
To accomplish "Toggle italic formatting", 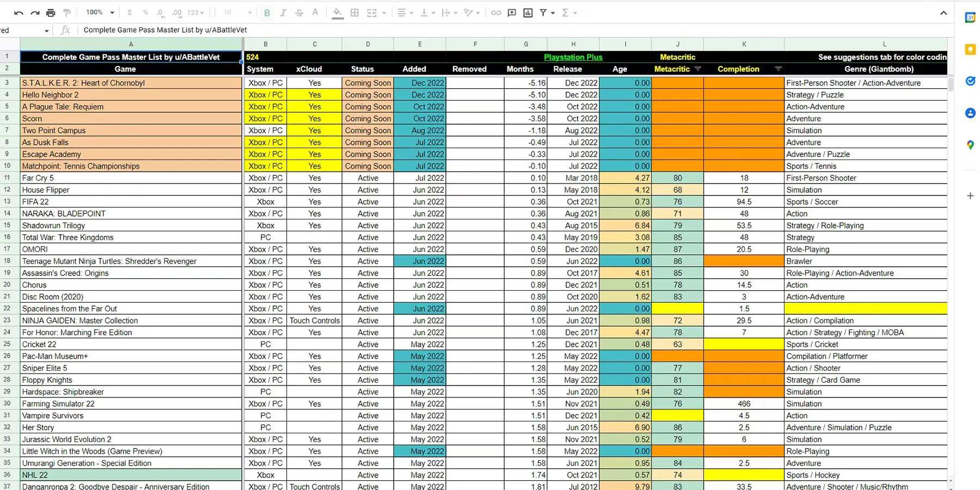I will pyautogui.click(x=283, y=13).
